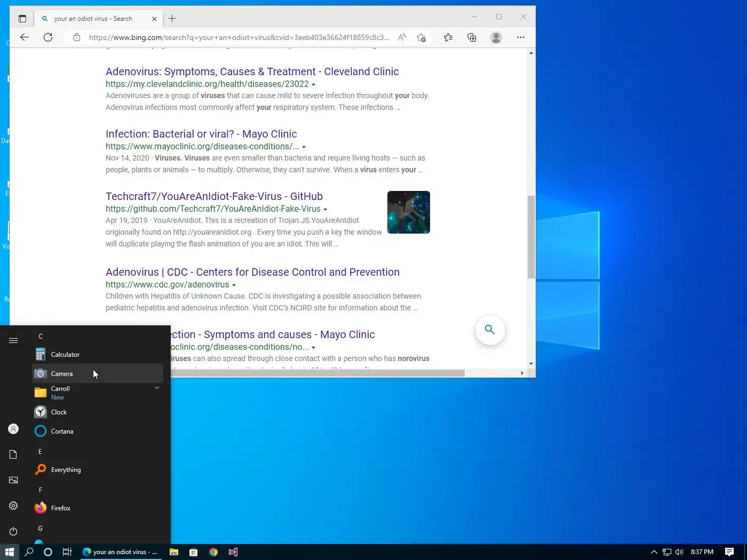This screenshot has width=747, height=560.
Task: Launch Calculator from Start menu
Action: tap(98, 355)
